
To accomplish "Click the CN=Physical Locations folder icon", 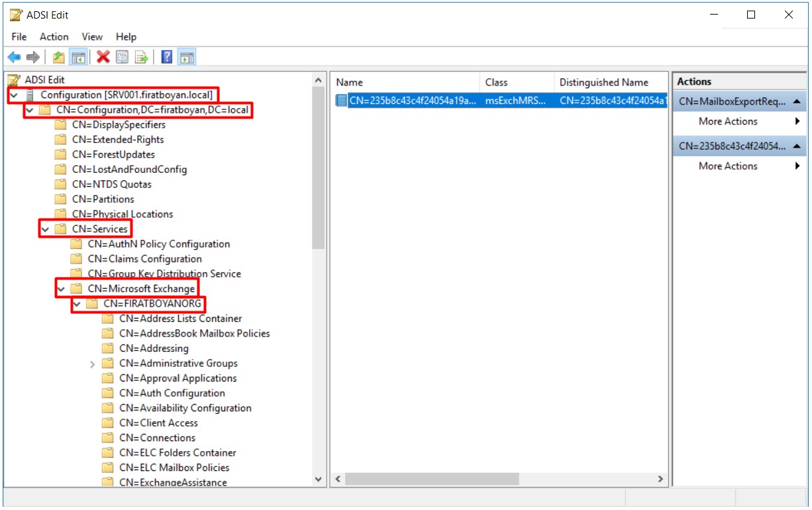I will tap(61, 214).
